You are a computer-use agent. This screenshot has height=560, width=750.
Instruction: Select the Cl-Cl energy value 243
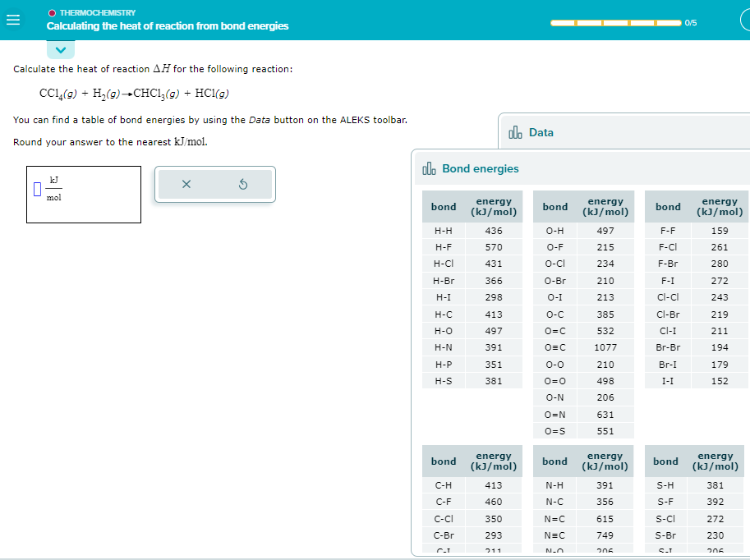720,297
